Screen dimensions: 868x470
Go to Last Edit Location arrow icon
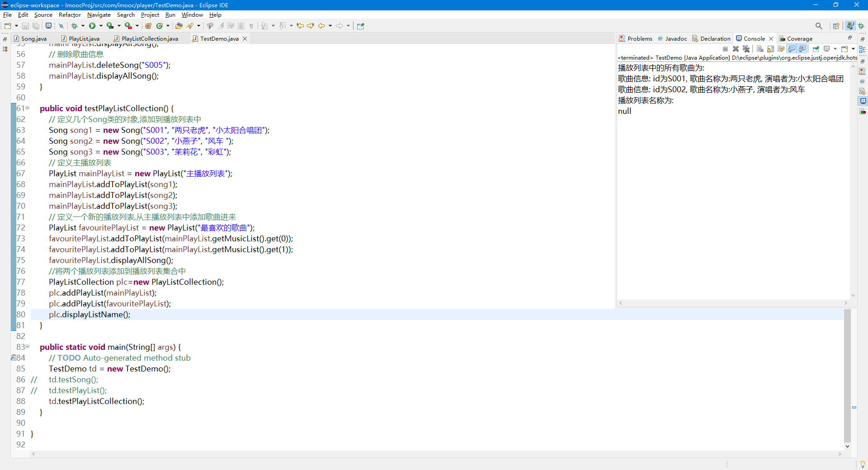pos(300,26)
